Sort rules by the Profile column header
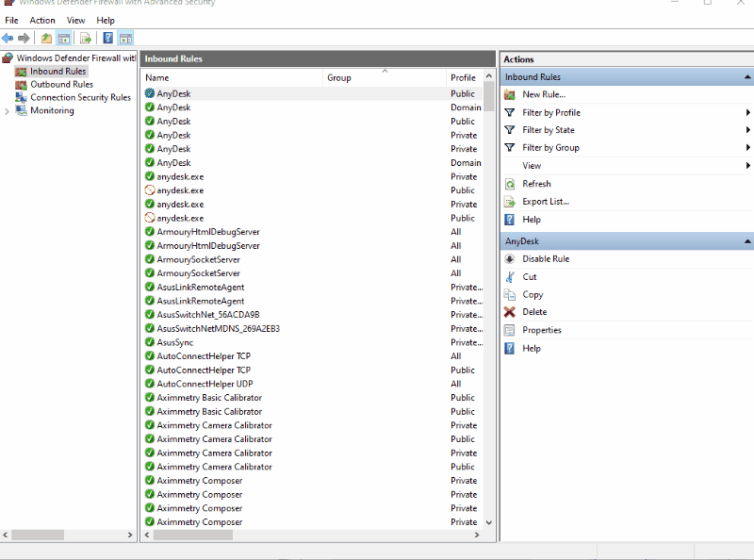This screenshot has height=560, width=754. coord(464,78)
